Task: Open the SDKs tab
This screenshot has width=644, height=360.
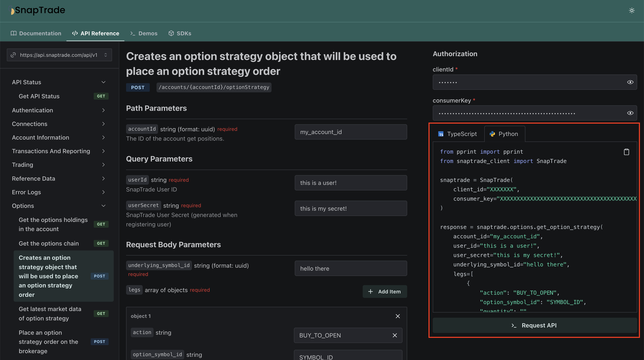Action: tap(180, 33)
